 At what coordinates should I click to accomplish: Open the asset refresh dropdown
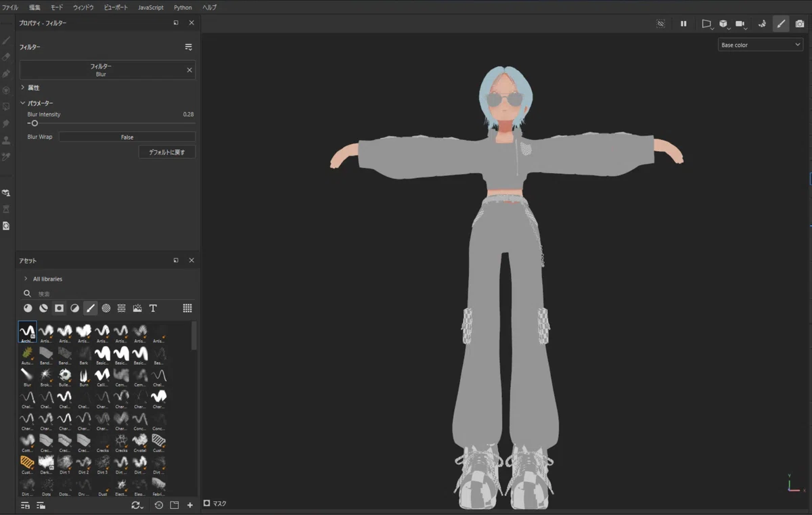tap(137, 505)
